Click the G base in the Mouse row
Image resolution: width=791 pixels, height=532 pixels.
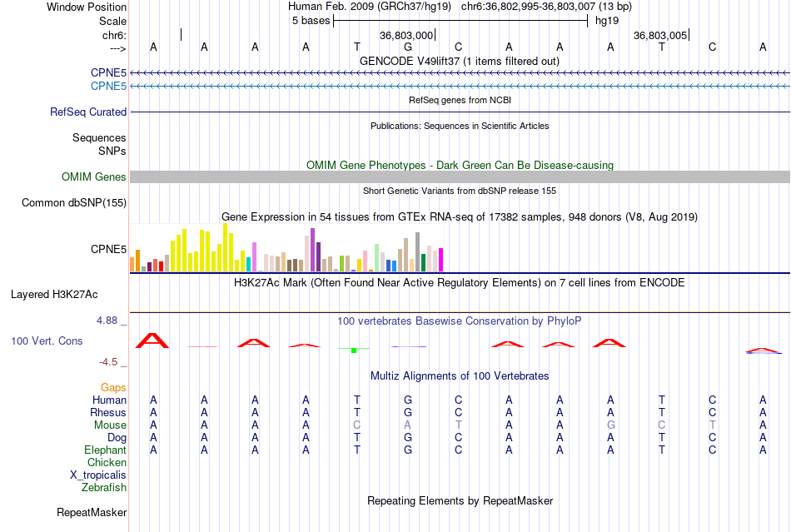tap(610, 425)
